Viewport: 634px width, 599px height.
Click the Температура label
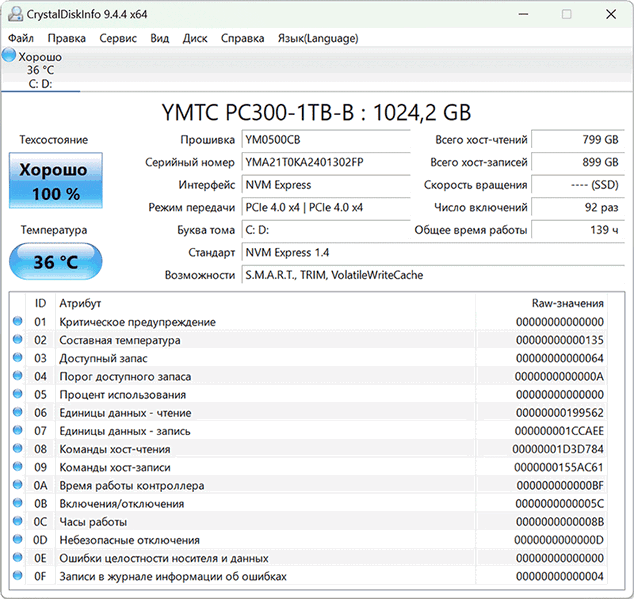54,230
